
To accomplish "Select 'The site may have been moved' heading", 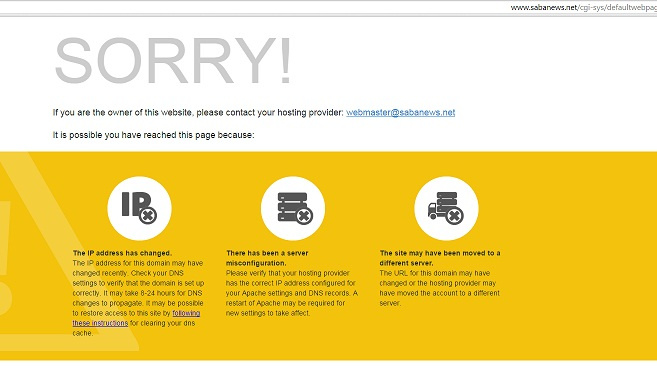I will point(440,258).
